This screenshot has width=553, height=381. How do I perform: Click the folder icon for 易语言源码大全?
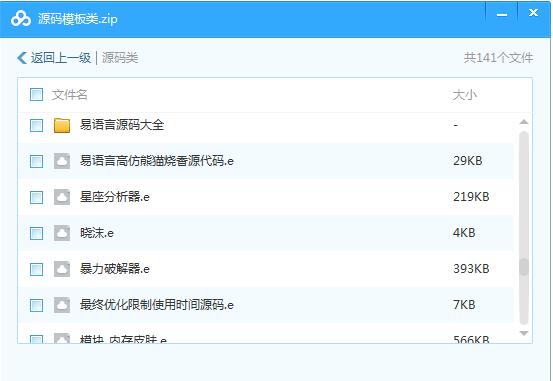(x=62, y=125)
